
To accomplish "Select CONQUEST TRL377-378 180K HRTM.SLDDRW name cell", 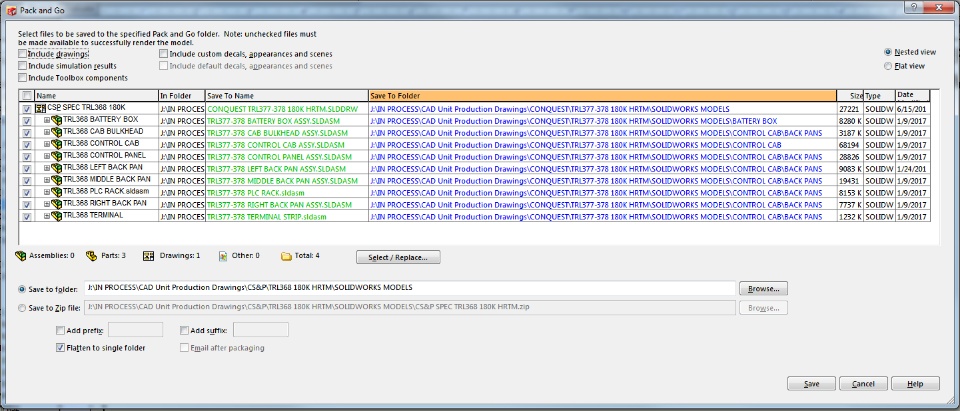I will coord(287,108).
